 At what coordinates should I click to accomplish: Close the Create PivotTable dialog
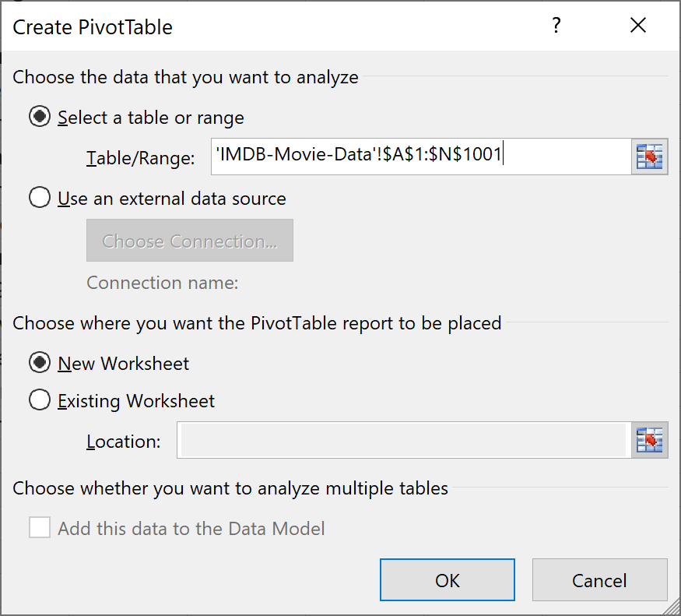638,25
